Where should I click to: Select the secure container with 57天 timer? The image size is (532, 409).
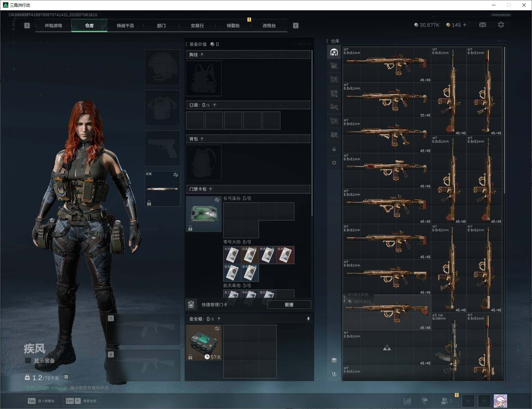204,343
